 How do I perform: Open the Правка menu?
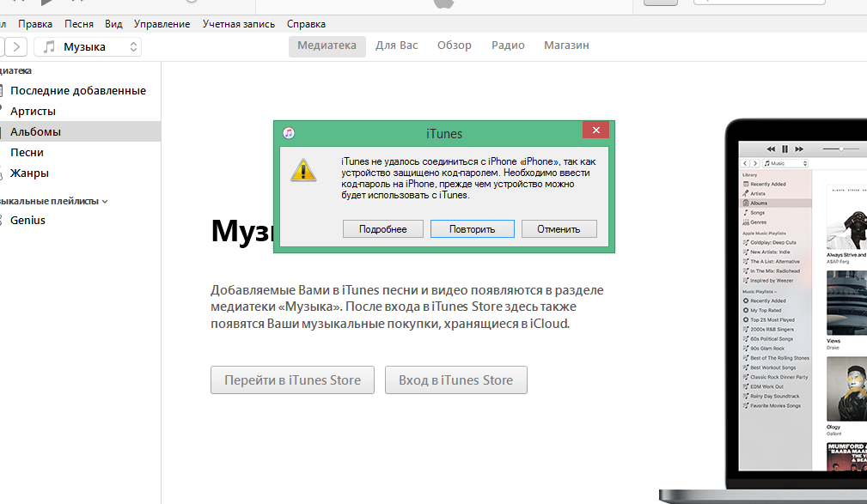35,24
